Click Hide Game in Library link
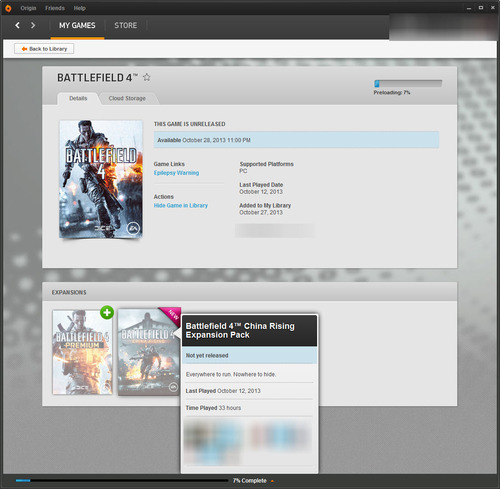The height and width of the screenshot is (489, 500). pyautogui.click(x=181, y=205)
